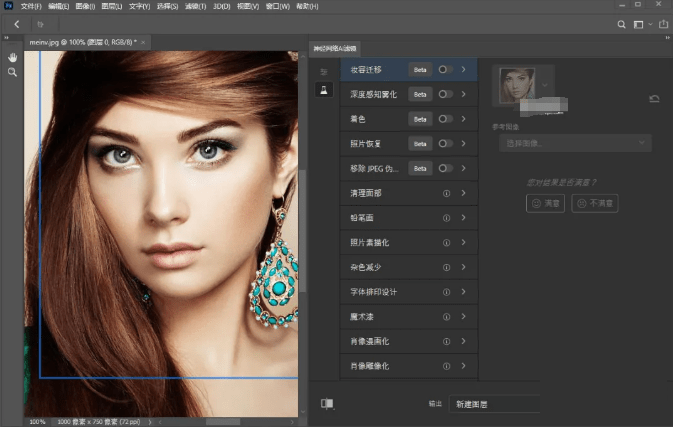
Task: Open the 视图(V) menu
Action: [248, 6]
